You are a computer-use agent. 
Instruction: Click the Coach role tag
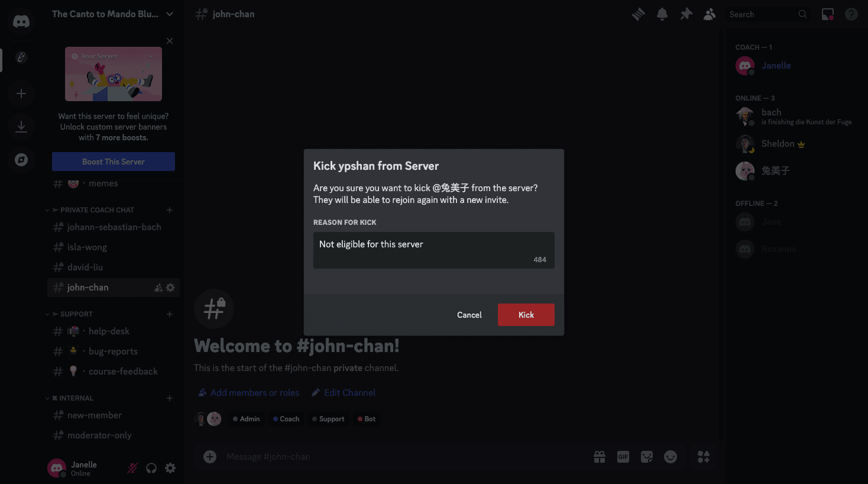coord(286,419)
